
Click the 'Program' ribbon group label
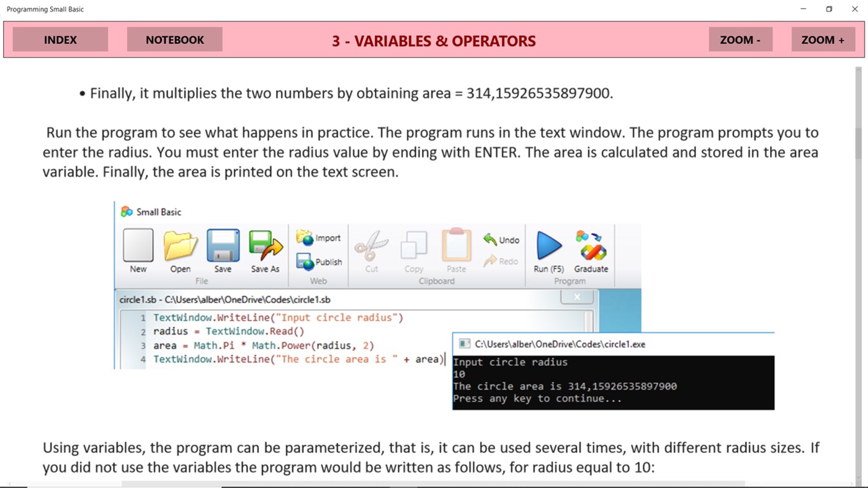coord(570,281)
